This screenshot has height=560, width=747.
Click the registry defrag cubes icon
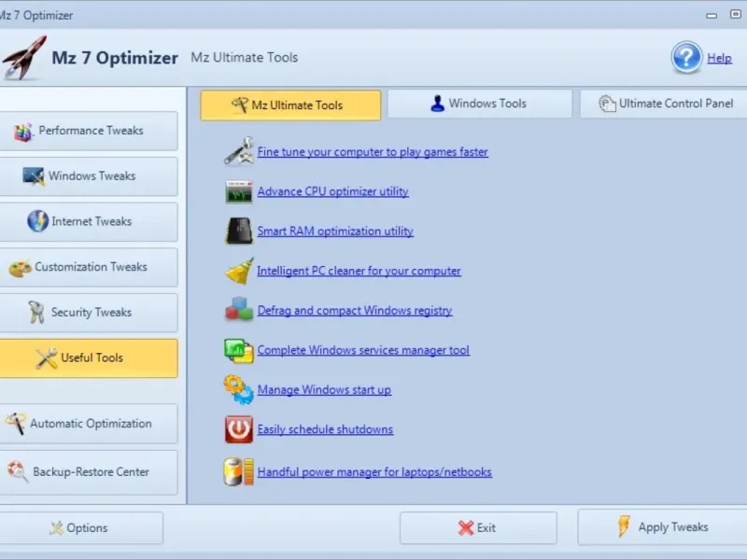[x=239, y=309]
